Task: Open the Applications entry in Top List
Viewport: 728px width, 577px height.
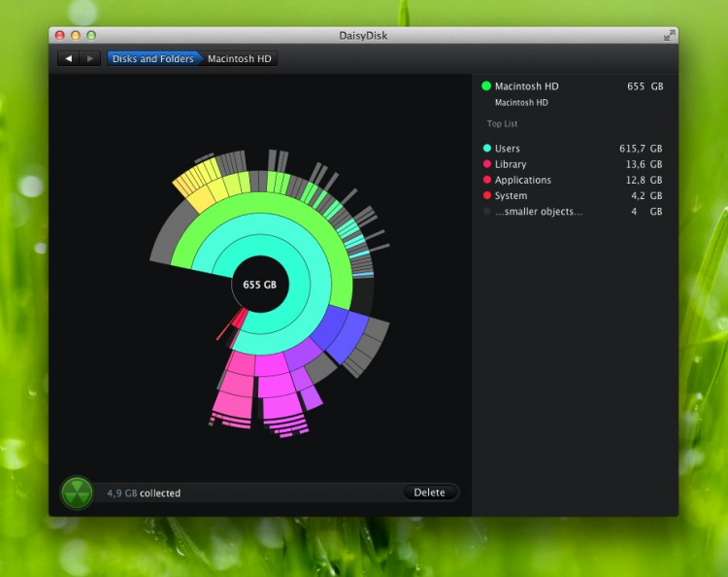Action: click(522, 180)
